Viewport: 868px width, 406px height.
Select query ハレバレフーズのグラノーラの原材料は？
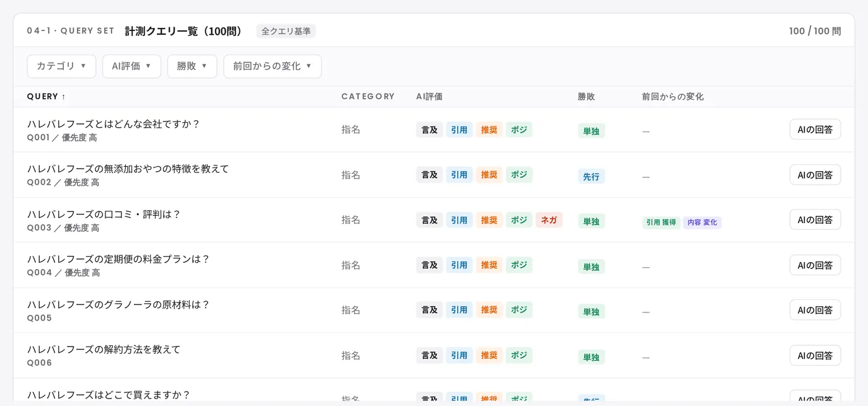click(x=118, y=304)
